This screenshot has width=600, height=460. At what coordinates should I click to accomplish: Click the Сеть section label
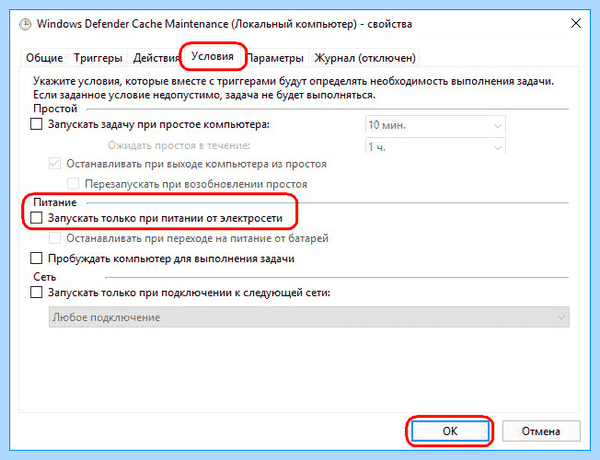click(45, 277)
